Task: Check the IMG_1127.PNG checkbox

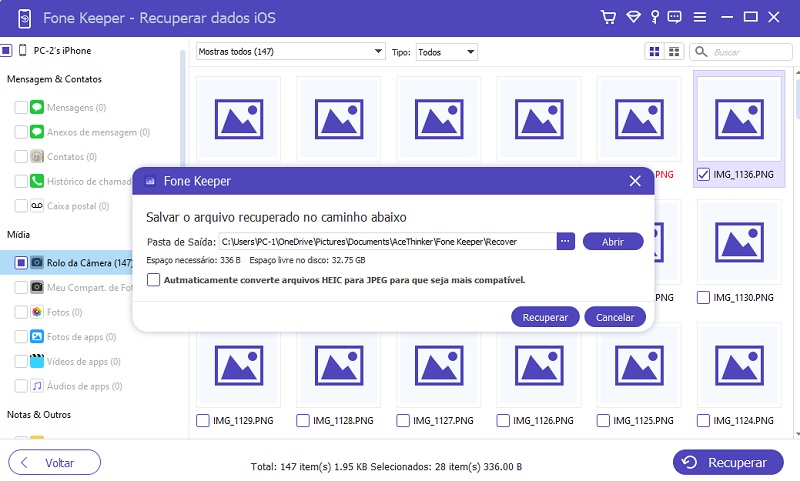Action: 403,420
